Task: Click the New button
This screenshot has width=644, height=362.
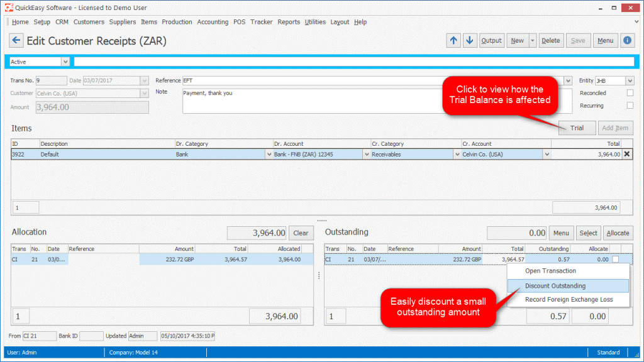Action: pos(518,40)
